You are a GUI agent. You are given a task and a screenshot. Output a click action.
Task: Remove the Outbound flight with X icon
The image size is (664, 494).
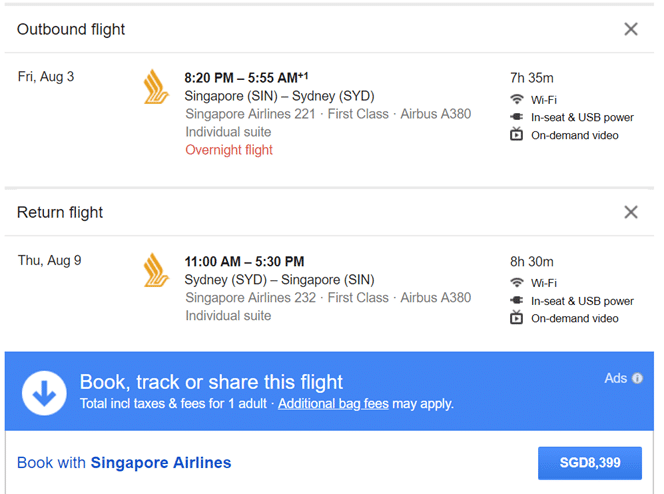(x=631, y=29)
